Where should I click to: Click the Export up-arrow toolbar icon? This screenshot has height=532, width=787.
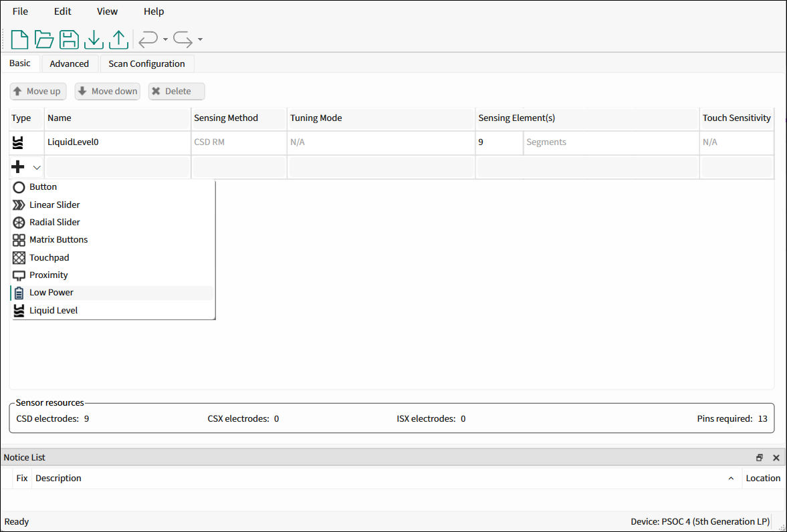point(118,39)
